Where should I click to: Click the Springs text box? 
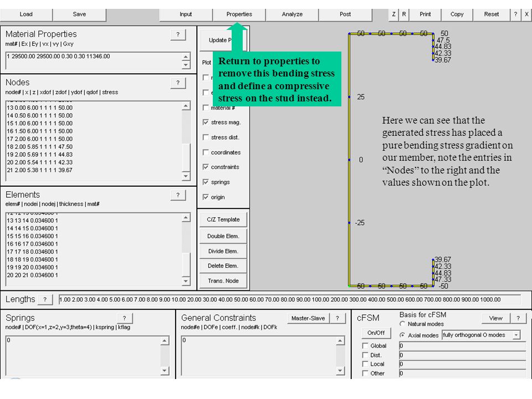click(x=83, y=356)
